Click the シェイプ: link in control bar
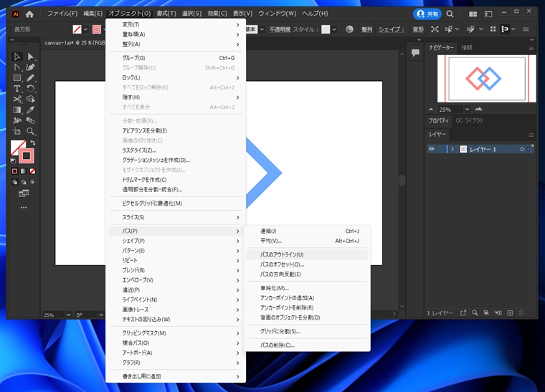 click(392, 29)
